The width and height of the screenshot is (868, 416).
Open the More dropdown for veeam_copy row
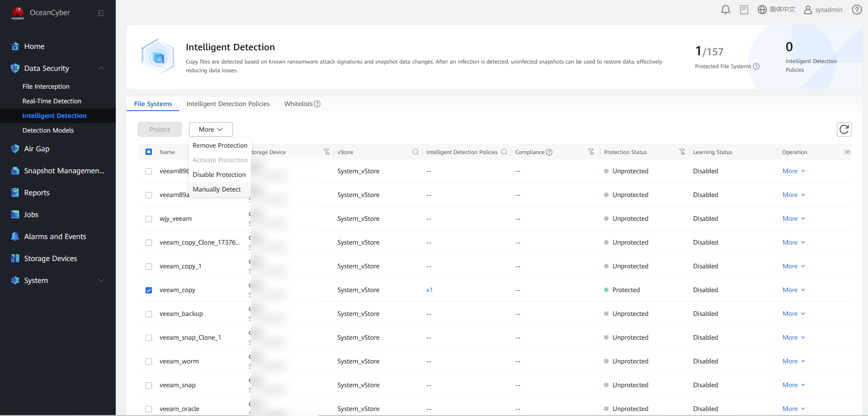point(793,290)
